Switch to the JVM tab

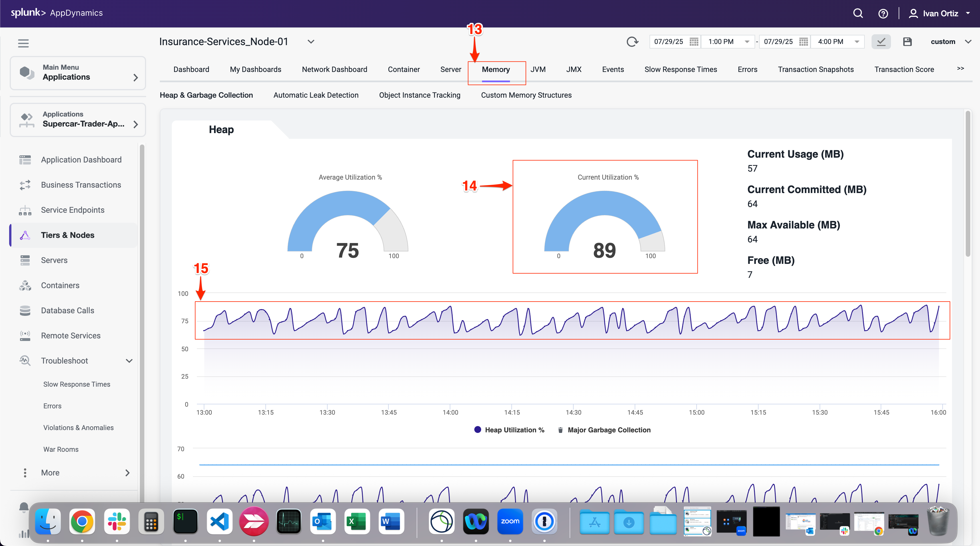538,69
